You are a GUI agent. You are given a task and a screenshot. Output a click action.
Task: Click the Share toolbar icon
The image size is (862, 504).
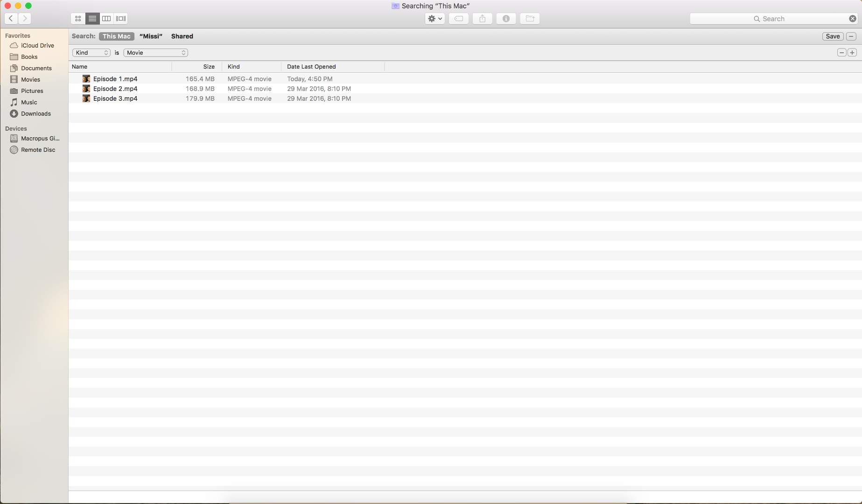[483, 19]
